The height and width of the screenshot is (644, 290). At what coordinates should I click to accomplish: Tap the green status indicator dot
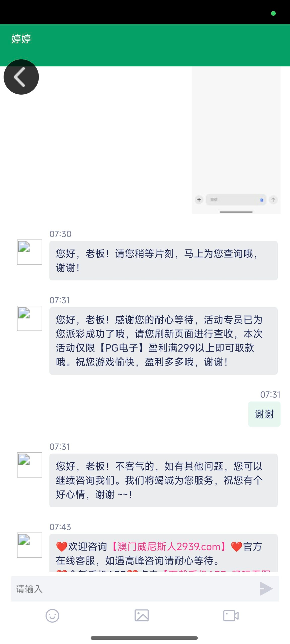[273, 13]
